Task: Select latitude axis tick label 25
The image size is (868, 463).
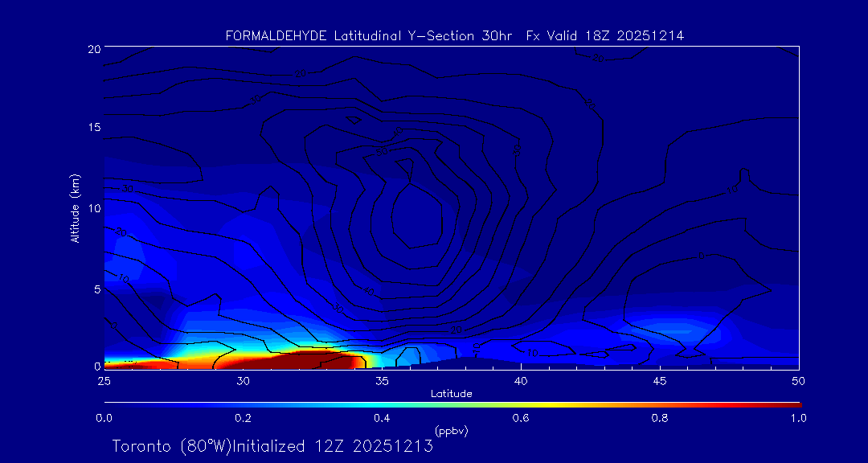Action: (104, 380)
